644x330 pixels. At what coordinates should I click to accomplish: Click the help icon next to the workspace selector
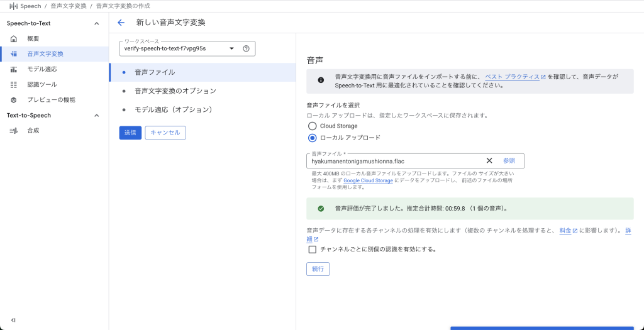click(x=246, y=48)
